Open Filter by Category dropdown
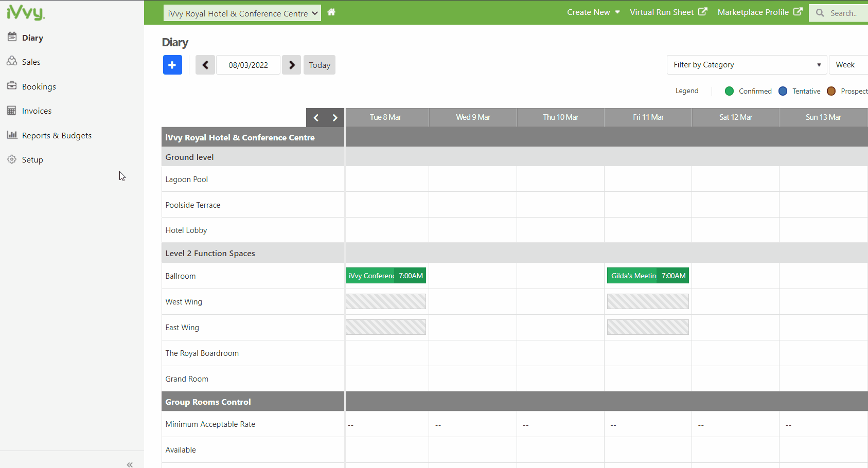 (747, 65)
